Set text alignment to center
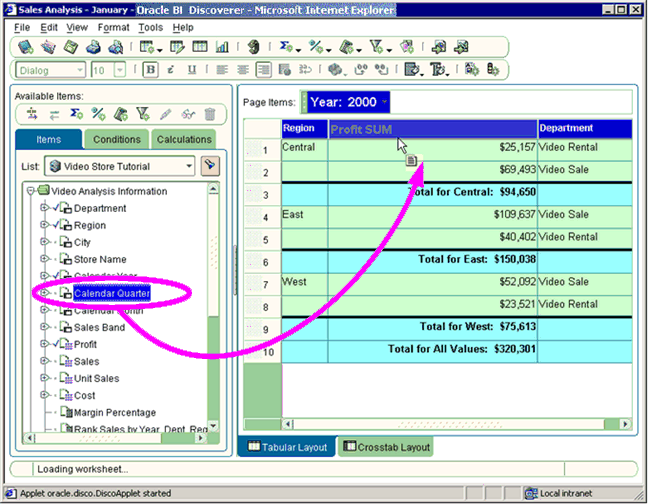This screenshot has width=648, height=504. click(x=243, y=69)
